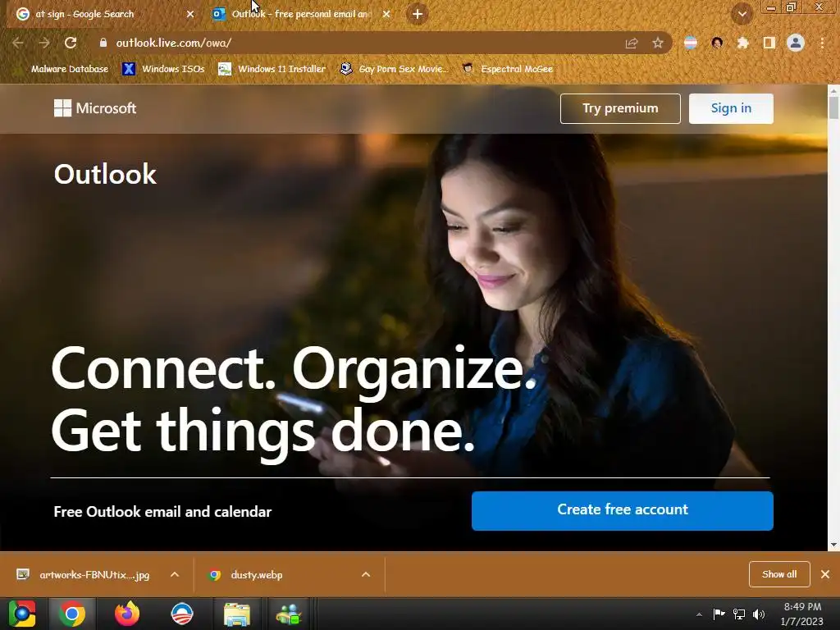Launch Firefox from the taskbar
Viewport: 840px width, 630px height.
click(127, 614)
